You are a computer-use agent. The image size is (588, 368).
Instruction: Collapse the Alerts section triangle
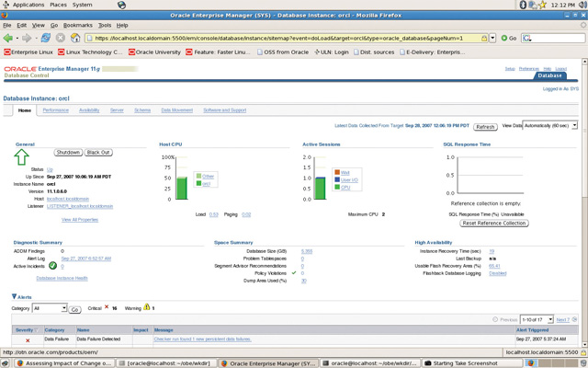[x=15, y=296]
